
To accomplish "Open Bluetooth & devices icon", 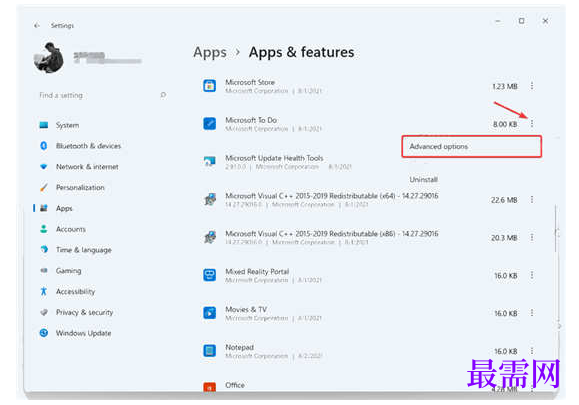I will click(x=44, y=146).
